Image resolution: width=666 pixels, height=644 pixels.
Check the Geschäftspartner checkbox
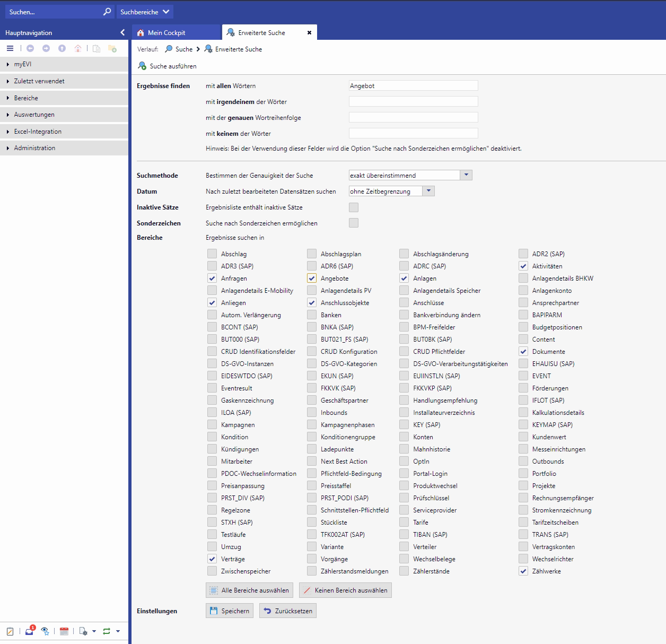[x=312, y=401]
